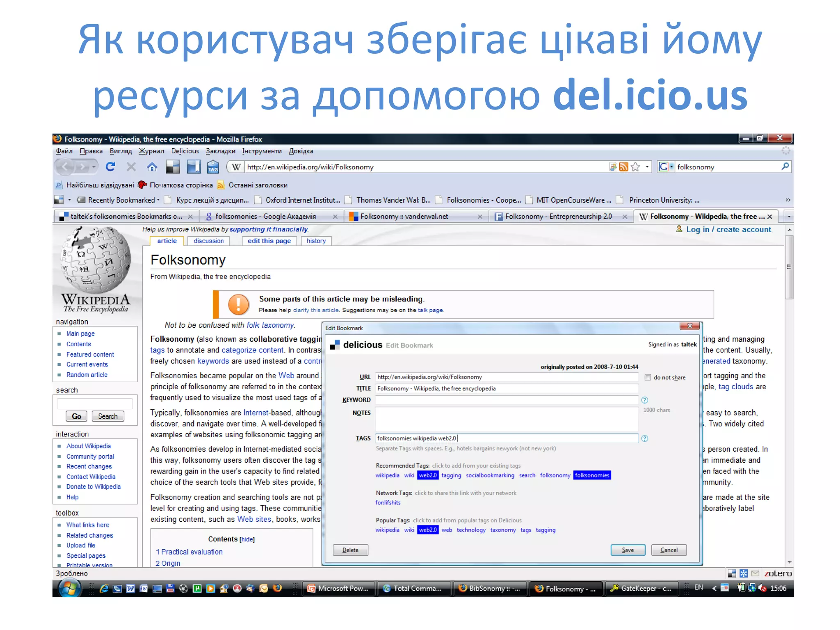840x630 pixels.
Task: Click the page scrollbar down arrow
Action: click(789, 563)
